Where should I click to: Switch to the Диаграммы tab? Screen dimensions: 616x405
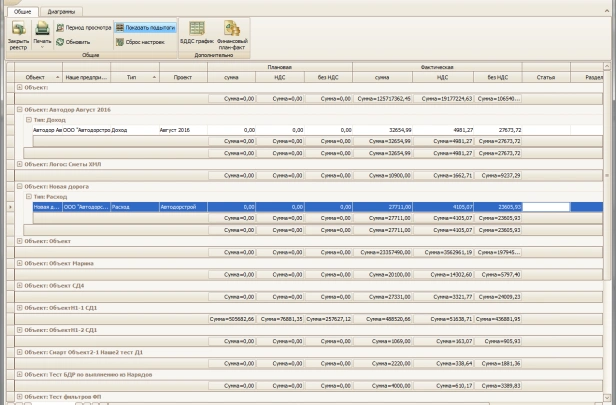point(61,11)
